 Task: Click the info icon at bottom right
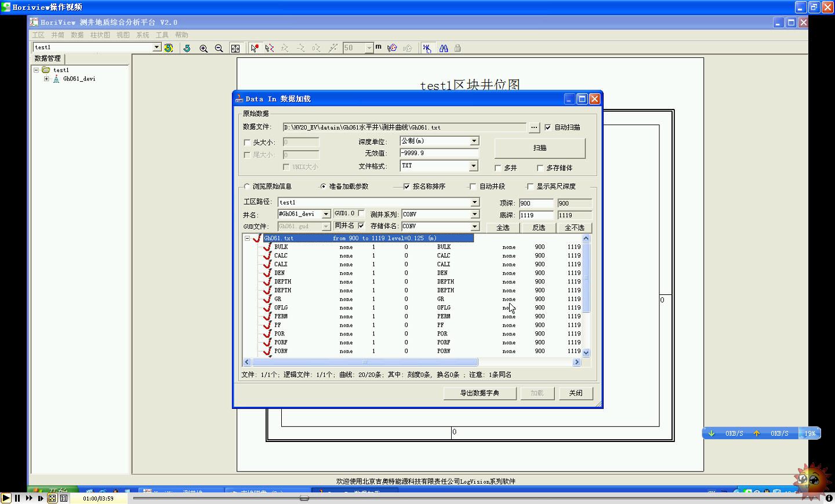coord(829,498)
